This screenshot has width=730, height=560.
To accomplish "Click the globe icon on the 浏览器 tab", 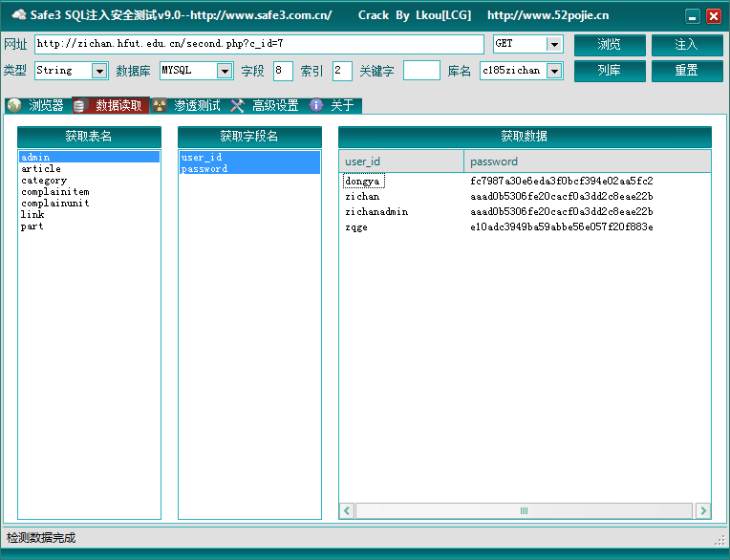I will 14,105.
